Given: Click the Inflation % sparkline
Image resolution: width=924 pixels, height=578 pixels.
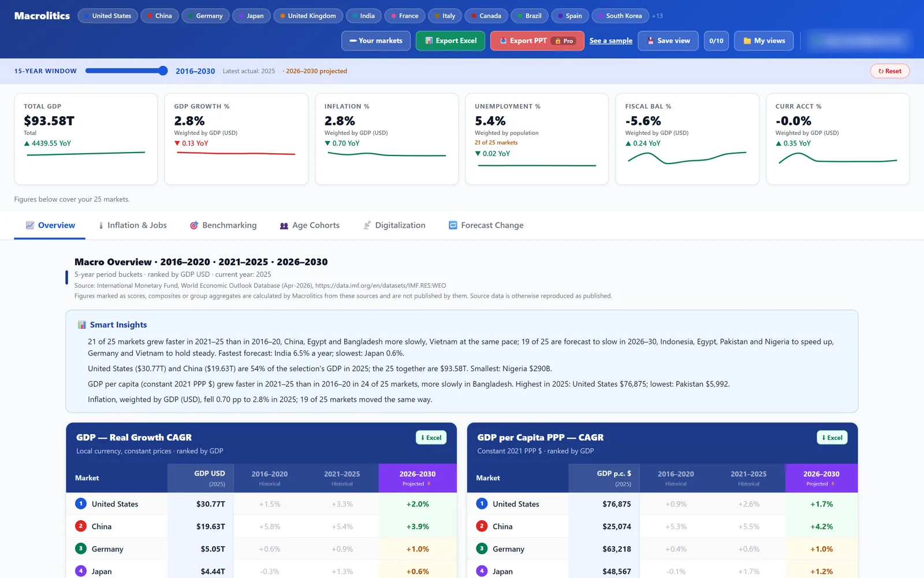Looking at the screenshot, I should click(386, 154).
